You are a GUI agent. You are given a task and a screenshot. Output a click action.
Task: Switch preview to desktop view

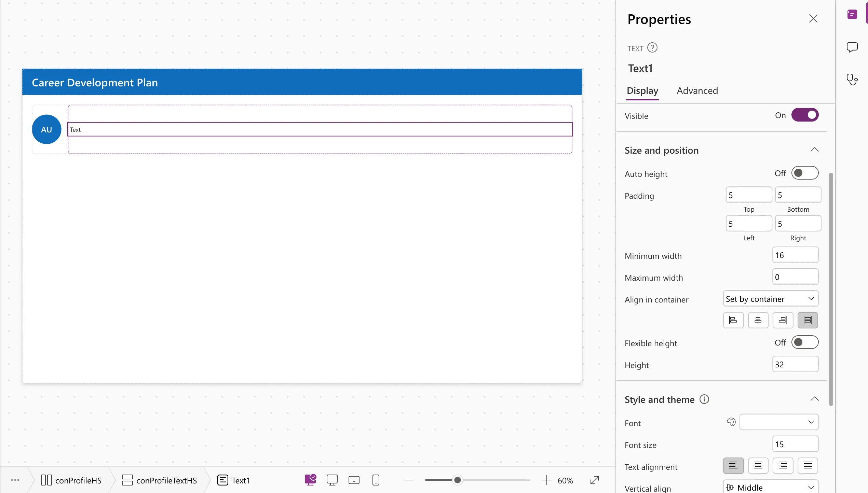332,480
